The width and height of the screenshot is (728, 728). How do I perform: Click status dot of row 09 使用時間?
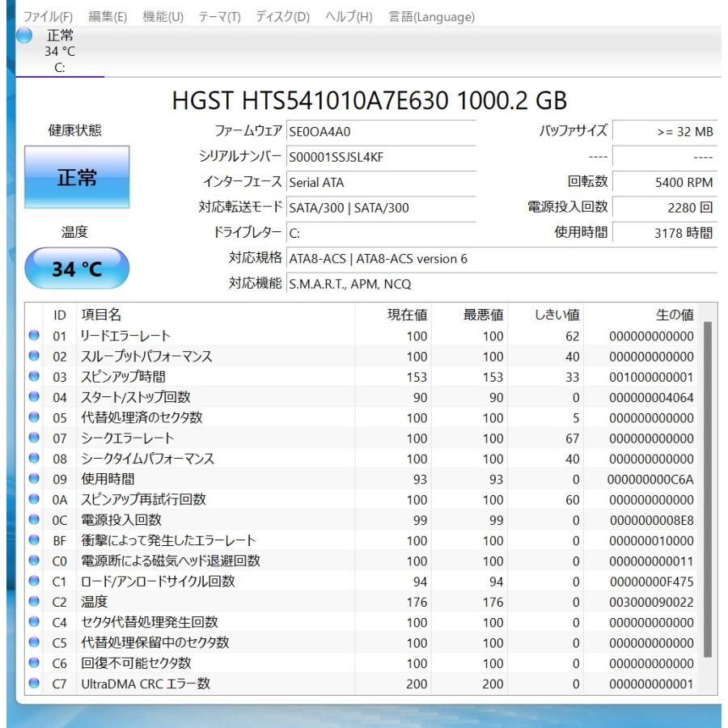[34, 478]
